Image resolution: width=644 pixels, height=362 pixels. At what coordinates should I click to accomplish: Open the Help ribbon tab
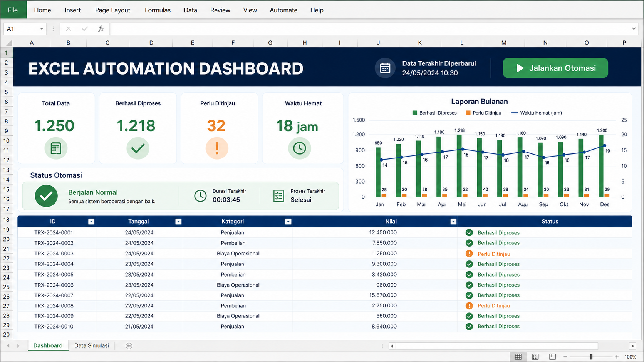tap(317, 10)
